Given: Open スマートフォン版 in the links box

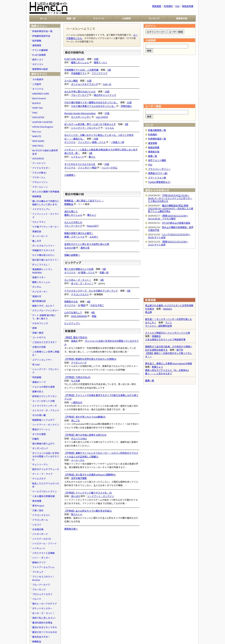Looking at the screenshot, I should click(157, 178).
